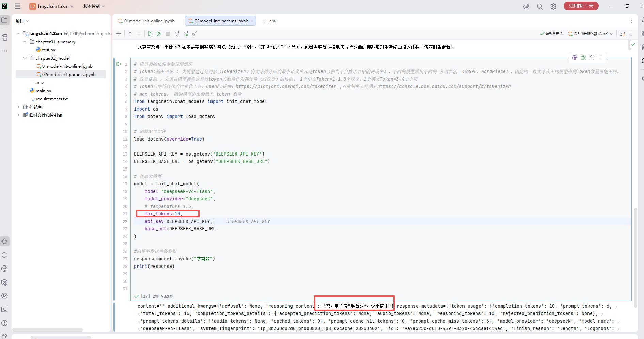
Task: Switch to the 01model-init-online.ipynb tab
Action: [146, 21]
